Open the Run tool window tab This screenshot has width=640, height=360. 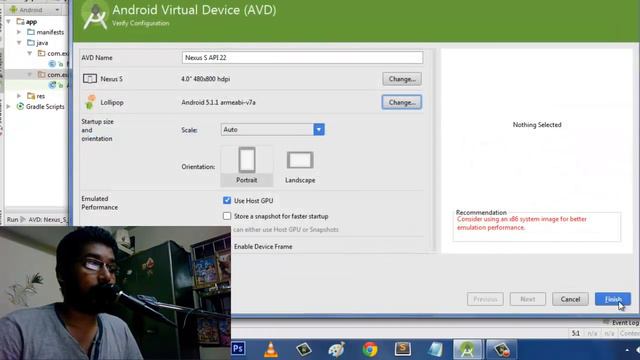(13, 220)
